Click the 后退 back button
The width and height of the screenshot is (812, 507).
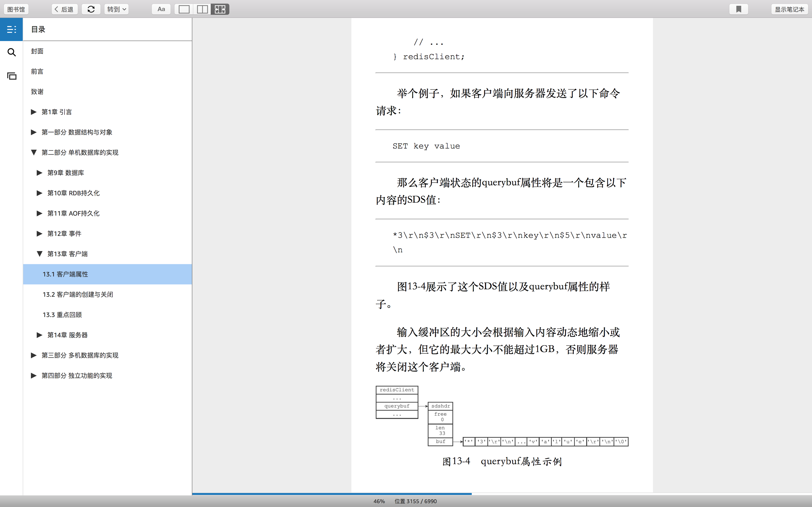tap(64, 9)
